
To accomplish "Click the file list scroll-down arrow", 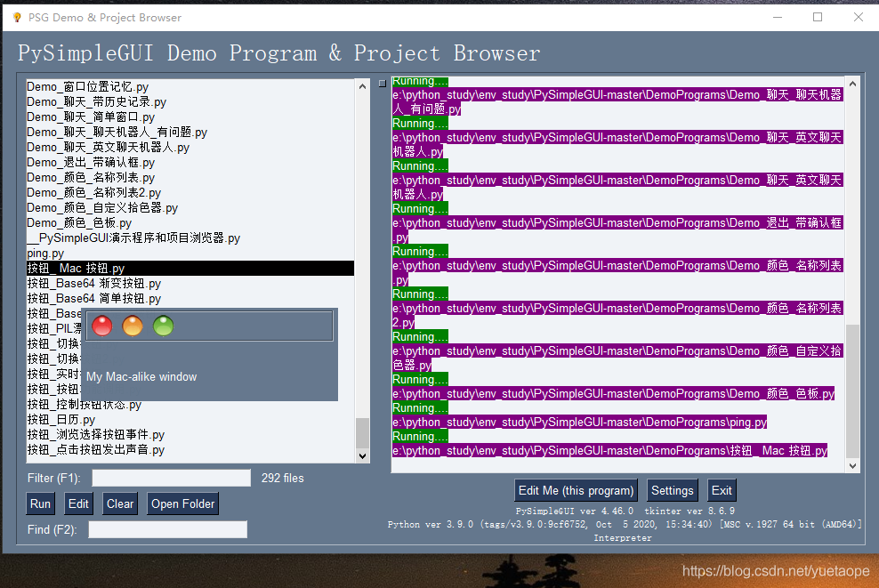I will 363,455.
